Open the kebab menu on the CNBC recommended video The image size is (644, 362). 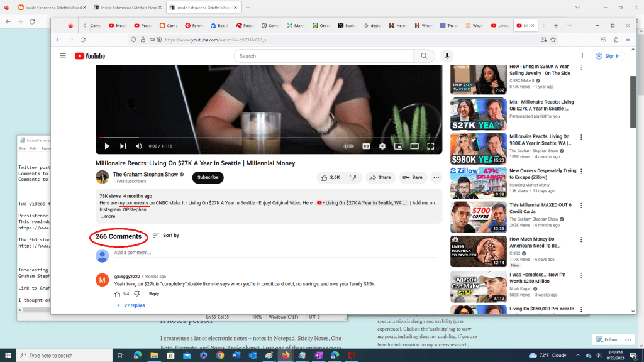click(x=580, y=239)
